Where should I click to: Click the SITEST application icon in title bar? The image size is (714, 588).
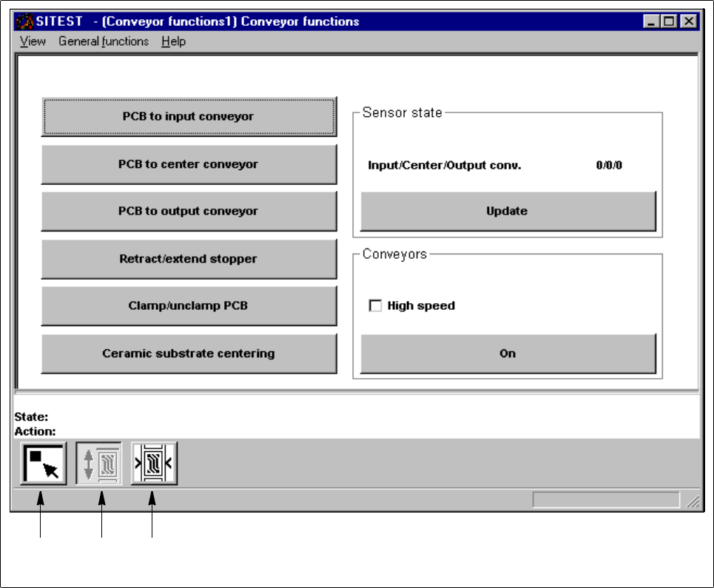click(24, 21)
